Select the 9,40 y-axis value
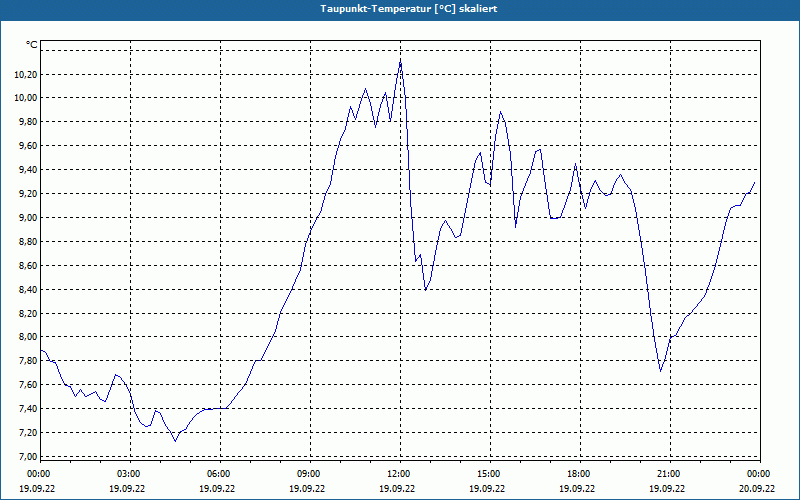Screen dimensions: 800x500 click(x=28, y=169)
